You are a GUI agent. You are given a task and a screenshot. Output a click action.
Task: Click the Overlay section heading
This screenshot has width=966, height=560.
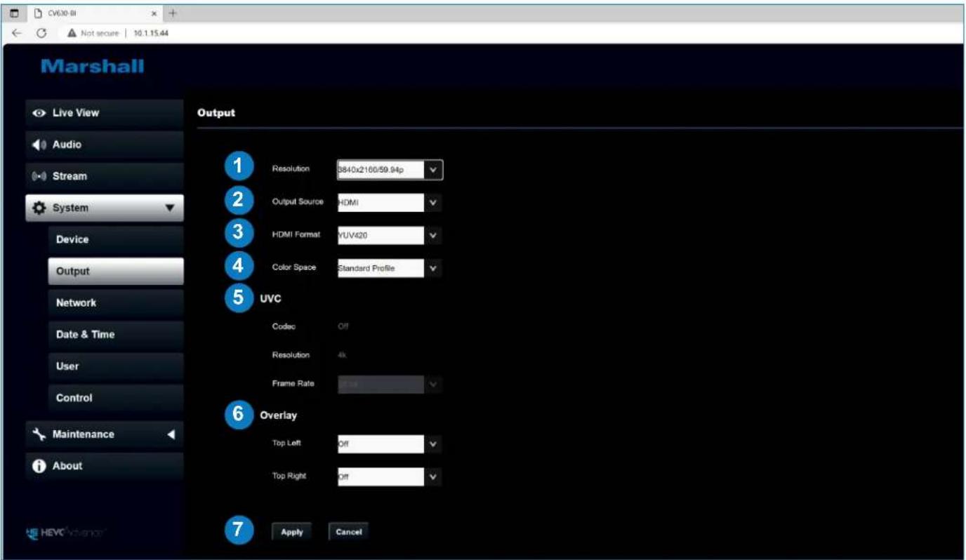click(x=279, y=415)
